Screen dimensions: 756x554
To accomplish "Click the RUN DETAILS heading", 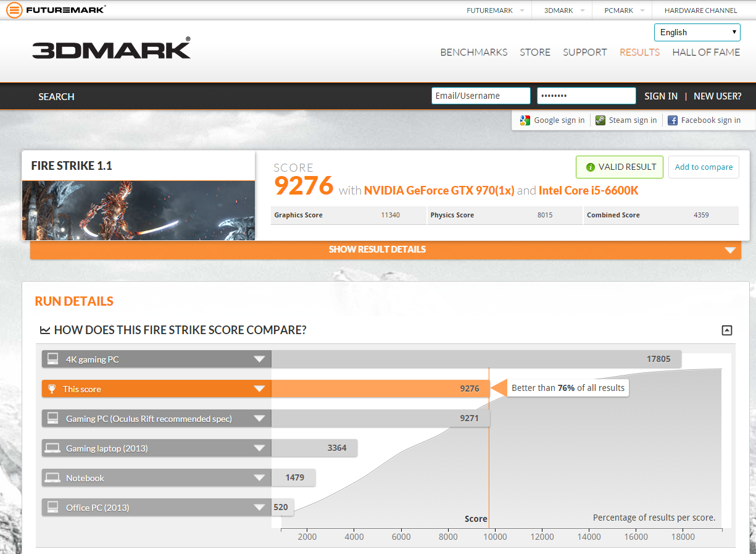I will (74, 301).
